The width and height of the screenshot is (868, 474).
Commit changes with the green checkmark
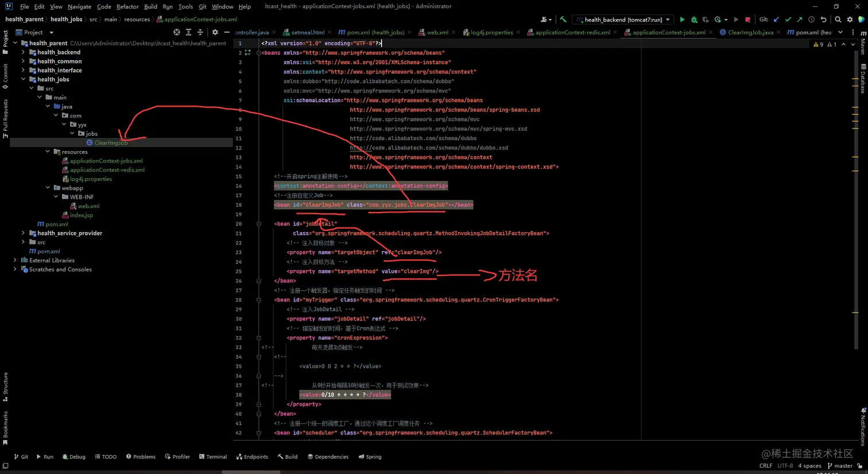(788, 20)
